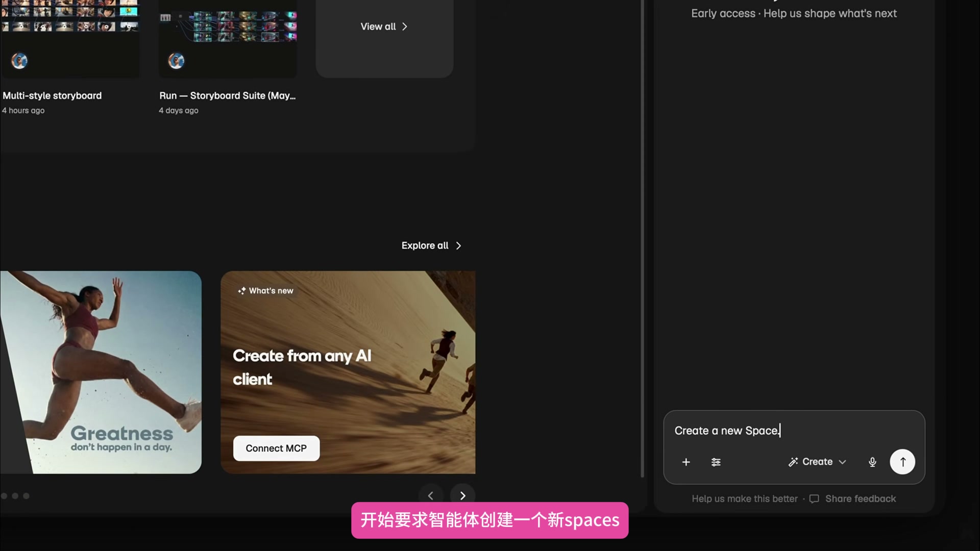Click user avatar on Multi-style storyboard card
The height and width of the screenshot is (551, 980).
tap(19, 61)
